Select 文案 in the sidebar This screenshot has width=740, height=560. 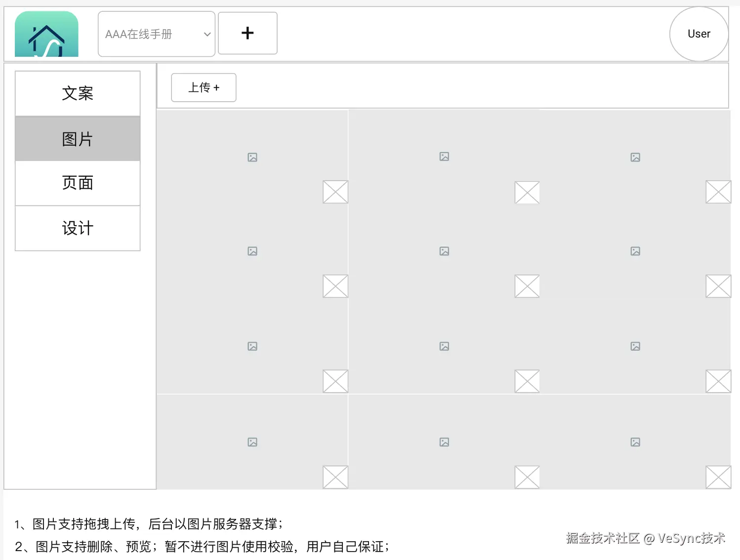[x=78, y=93]
